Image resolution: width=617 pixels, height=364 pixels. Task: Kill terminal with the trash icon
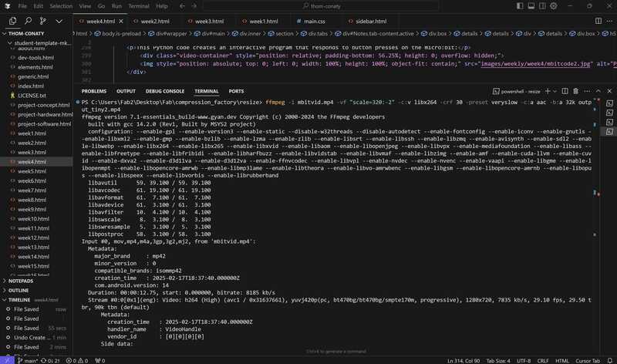(x=575, y=91)
